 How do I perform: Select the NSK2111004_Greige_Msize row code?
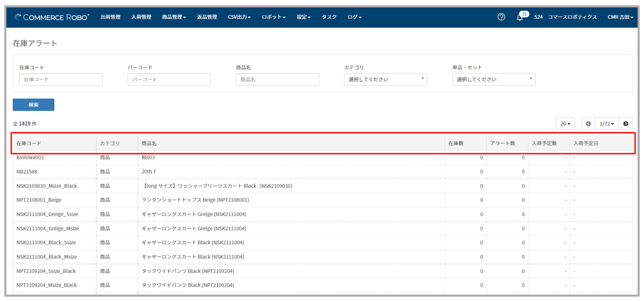(x=48, y=228)
